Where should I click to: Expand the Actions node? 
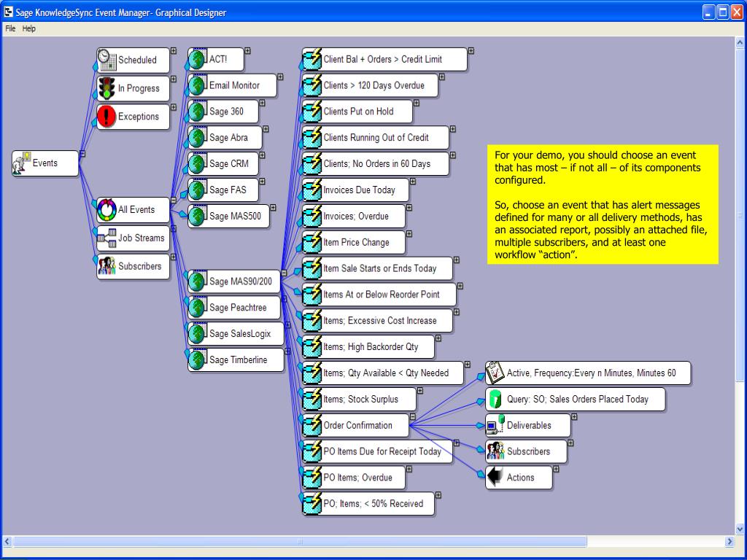[556, 469]
